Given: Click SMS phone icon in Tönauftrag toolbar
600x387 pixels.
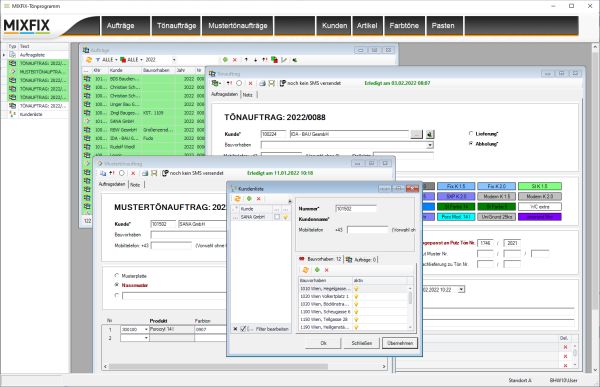Looking at the screenshot, I should tap(283, 83).
